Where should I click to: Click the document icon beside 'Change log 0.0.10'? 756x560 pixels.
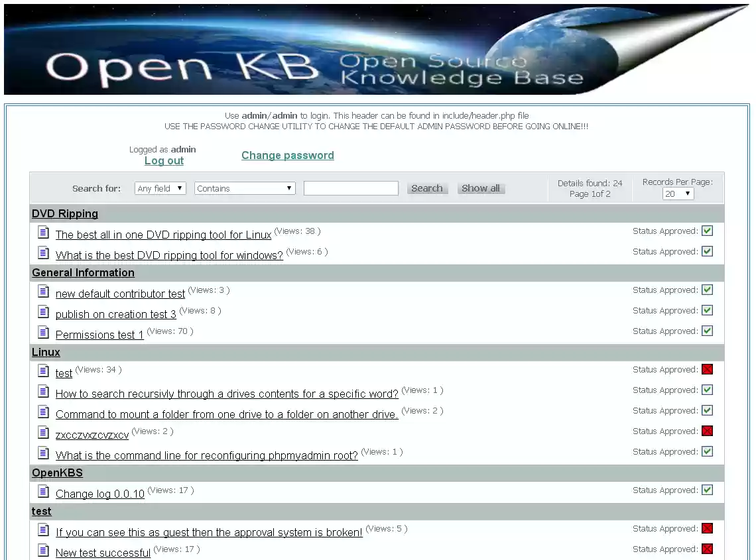[43, 490]
